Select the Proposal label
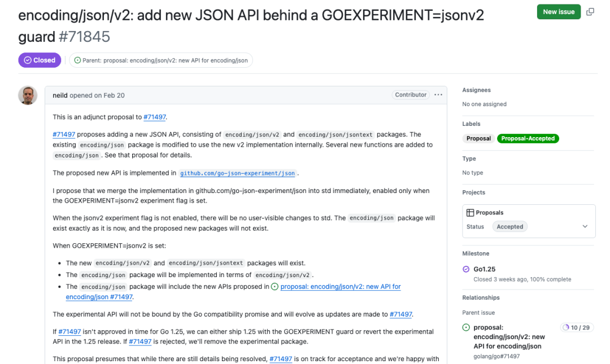 [x=478, y=138]
